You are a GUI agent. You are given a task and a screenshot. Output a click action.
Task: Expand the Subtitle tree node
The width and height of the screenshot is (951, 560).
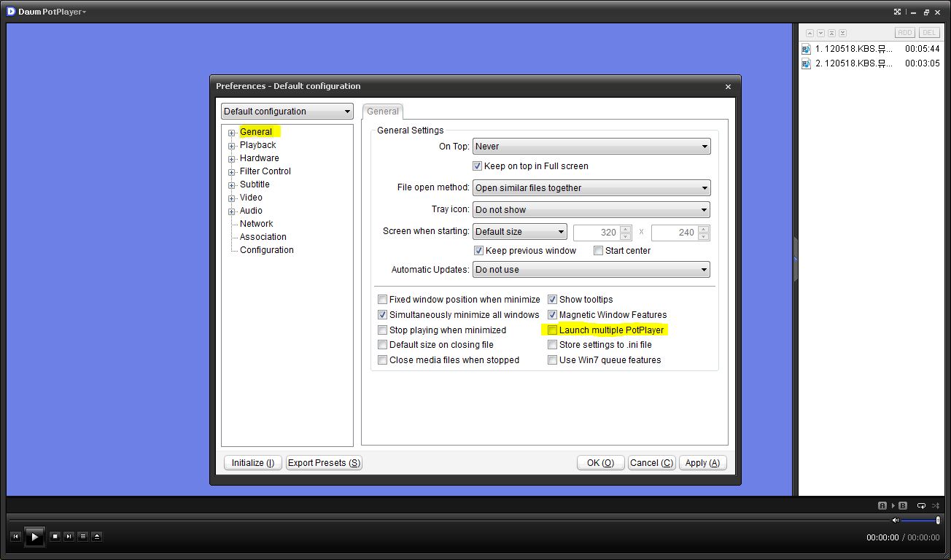[x=232, y=185]
